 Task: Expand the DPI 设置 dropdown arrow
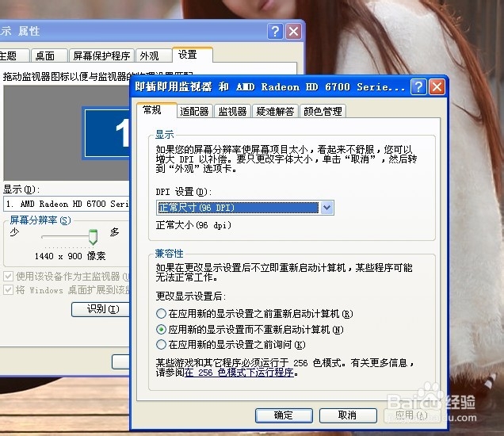click(x=326, y=208)
